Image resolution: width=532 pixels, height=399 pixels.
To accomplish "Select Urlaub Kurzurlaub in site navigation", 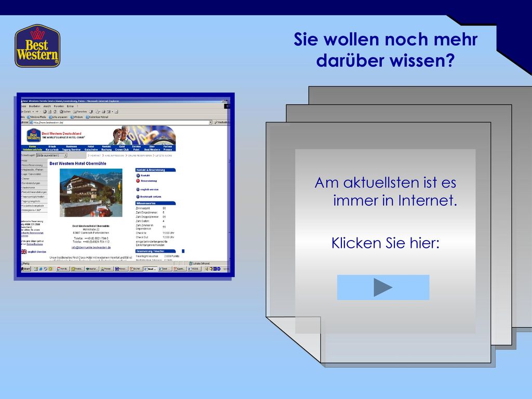I will coord(52,148).
